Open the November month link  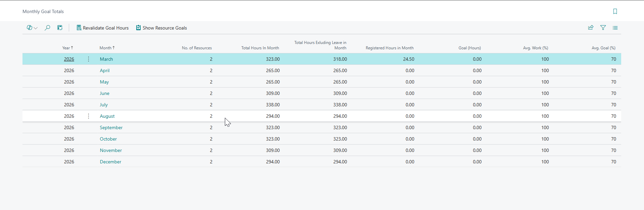pos(111,150)
